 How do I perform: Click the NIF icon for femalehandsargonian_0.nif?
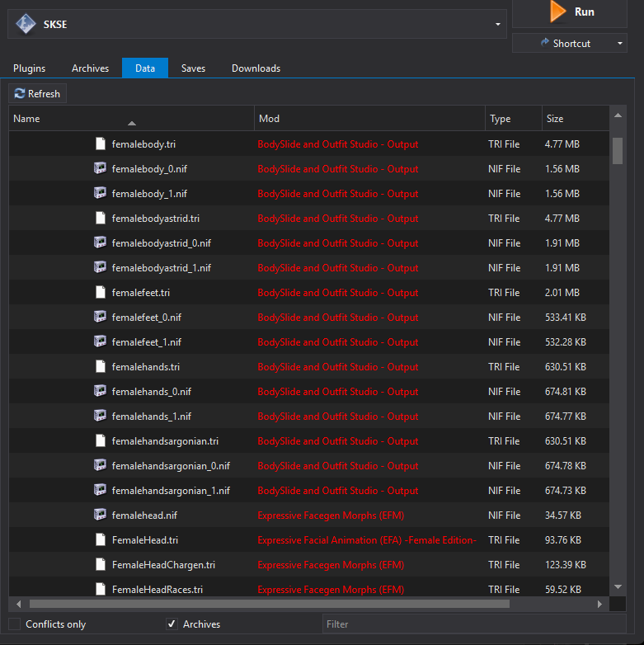(100, 466)
